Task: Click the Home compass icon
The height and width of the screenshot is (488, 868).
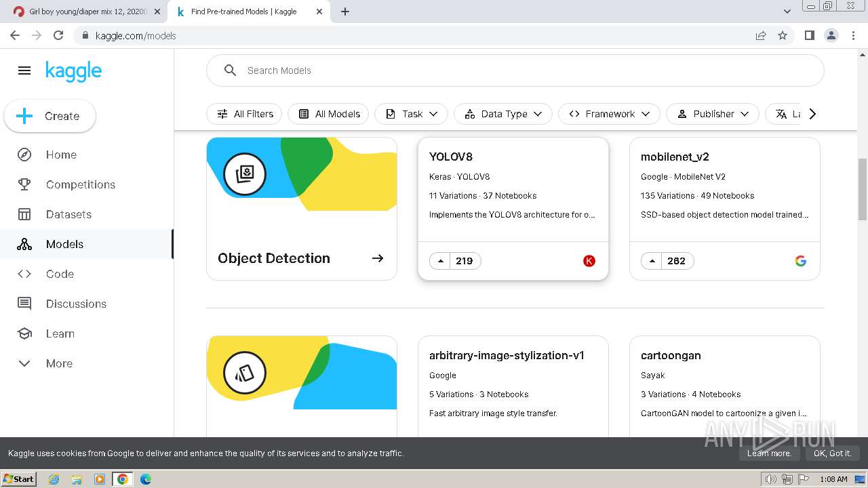Action: tap(24, 155)
